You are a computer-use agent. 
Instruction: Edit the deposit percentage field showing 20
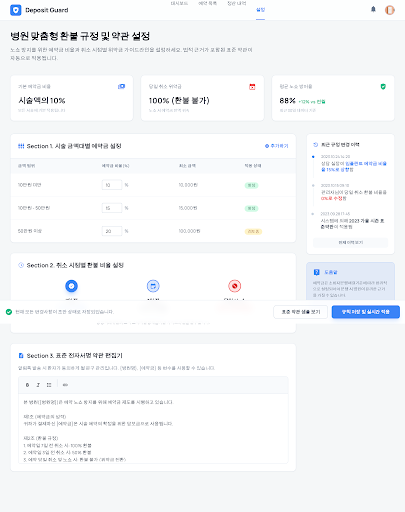point(112,231)
